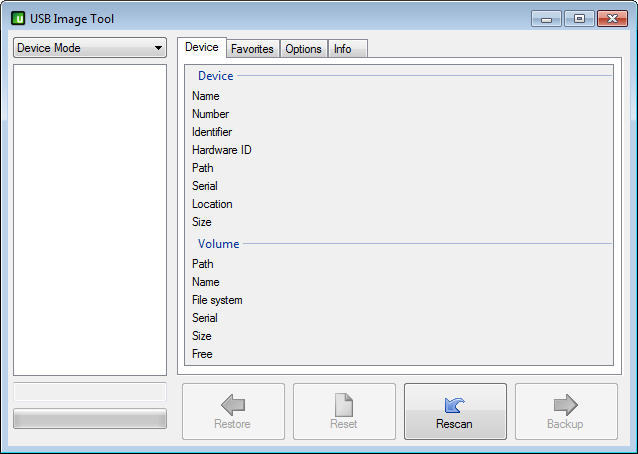Switch to the Favorites tab
The image size is (638, 454).
tap(252, 49)
